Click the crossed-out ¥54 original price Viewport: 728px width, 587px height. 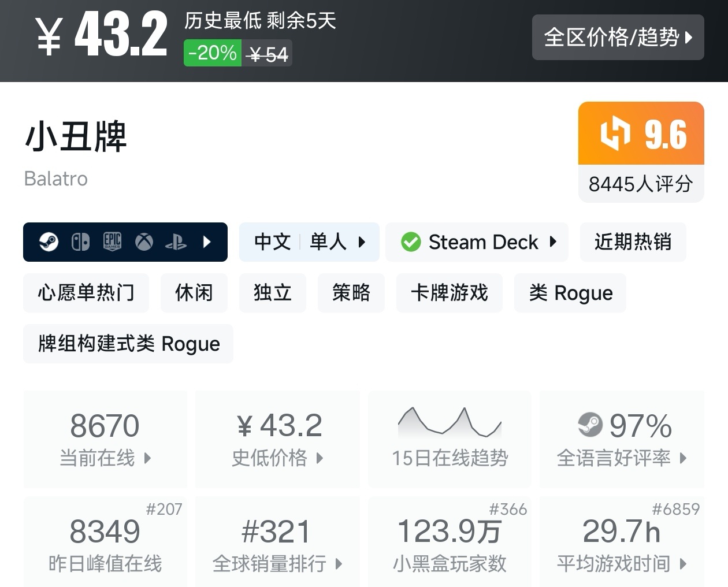267,54
